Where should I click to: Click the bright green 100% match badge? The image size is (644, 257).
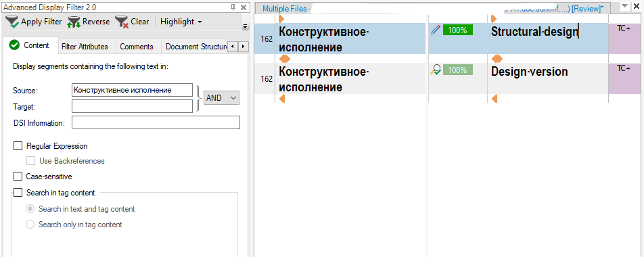pos(457,30)
